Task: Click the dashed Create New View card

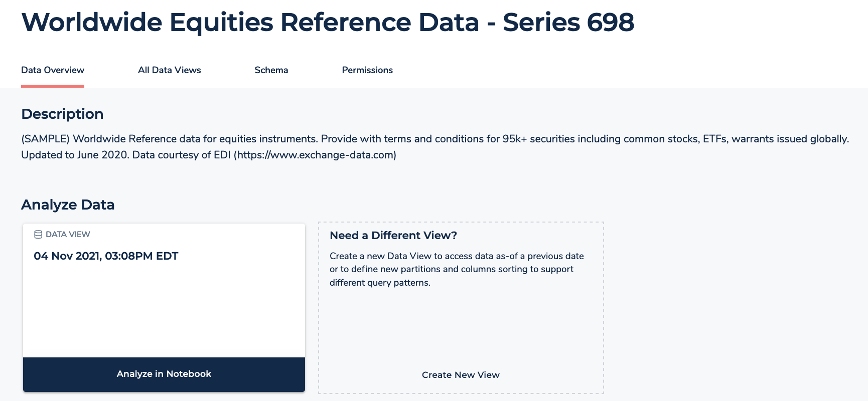Action: point(460,307)
